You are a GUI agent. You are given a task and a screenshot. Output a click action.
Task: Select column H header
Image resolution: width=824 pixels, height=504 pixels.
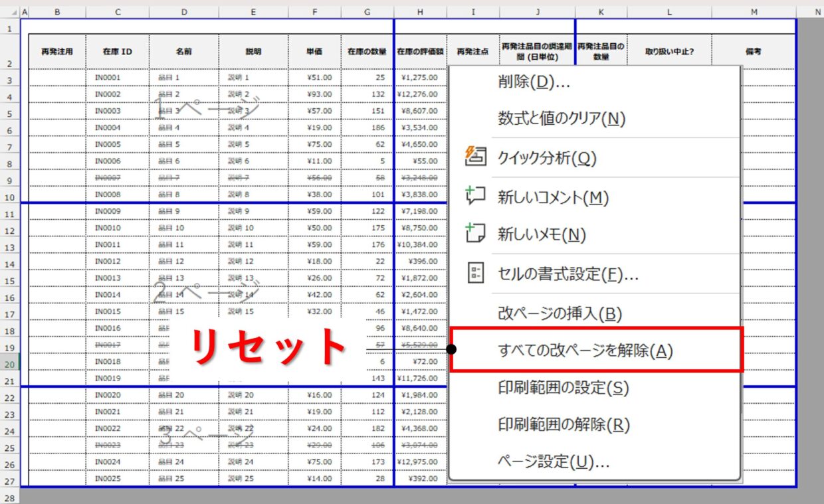click(420, 12)
